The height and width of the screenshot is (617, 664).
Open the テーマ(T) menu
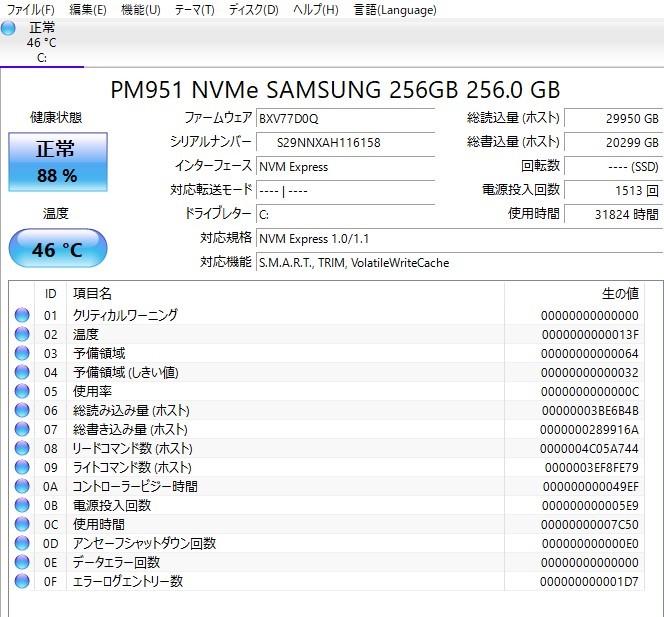(x=194, y=9)
